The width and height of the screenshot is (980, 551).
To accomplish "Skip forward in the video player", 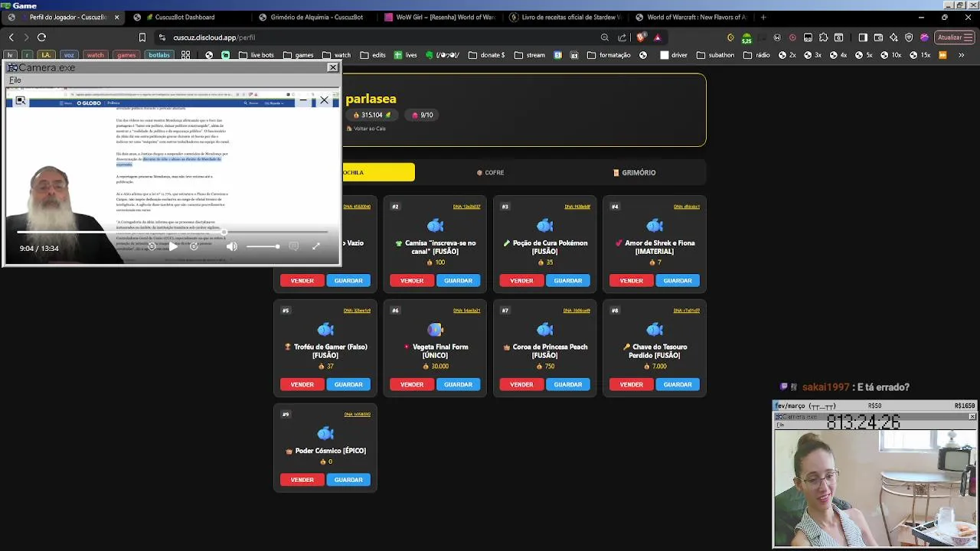I will (194, 246).
